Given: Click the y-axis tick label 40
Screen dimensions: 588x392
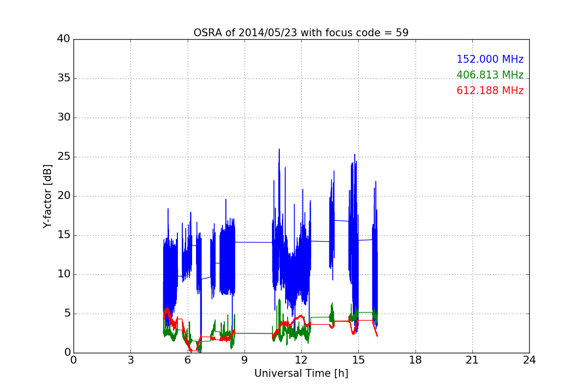Looking at the screenshot, I should tap(64, 39).
